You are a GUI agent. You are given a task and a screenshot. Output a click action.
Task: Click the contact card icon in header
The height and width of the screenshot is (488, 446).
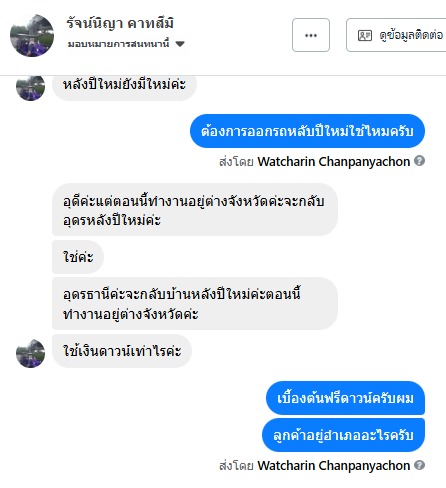(x=365, y=35)
